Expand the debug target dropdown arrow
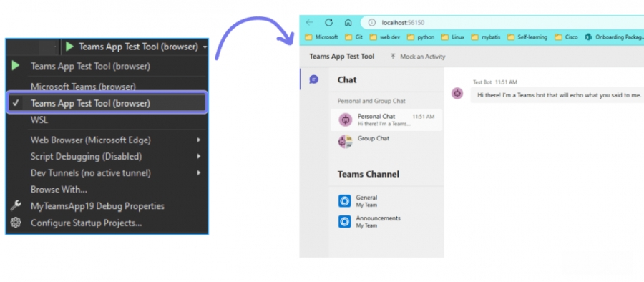 point(205,47)
